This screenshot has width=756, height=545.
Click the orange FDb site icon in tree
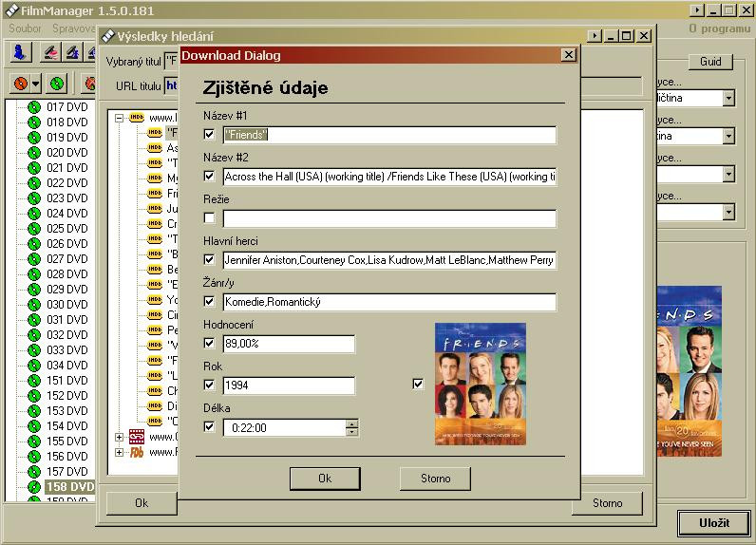(x=137, y=453)
